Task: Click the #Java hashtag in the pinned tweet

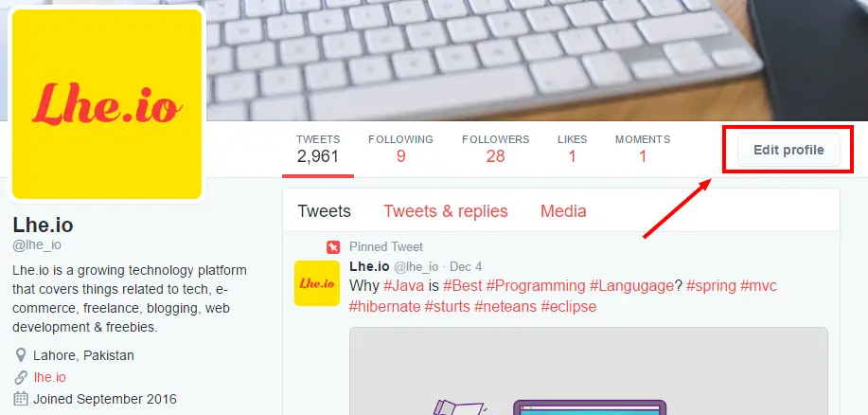Action: coord(403,286)
